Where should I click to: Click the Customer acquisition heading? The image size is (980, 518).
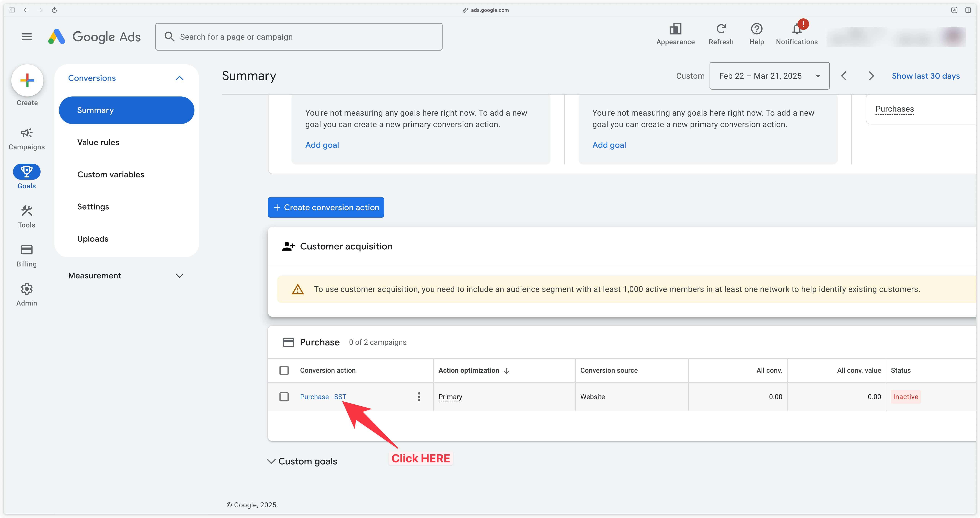[x=346, y=246]
